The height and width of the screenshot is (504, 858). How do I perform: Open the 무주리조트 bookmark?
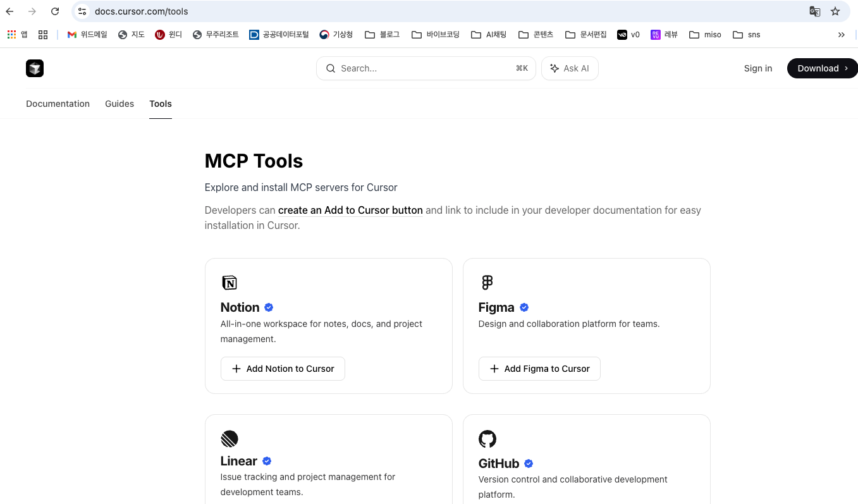(x=216, y=35)
